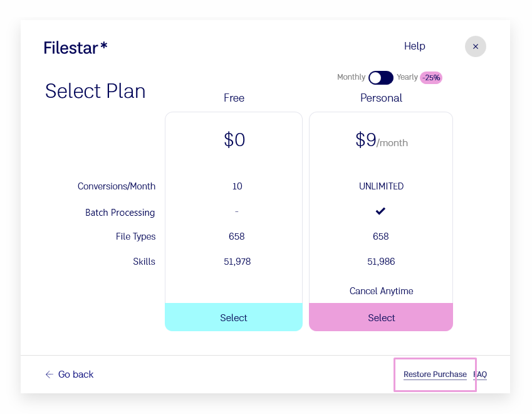Click the UNLIMITED conversions value
The height and width of the screenshot is (414, 532).
point(381,186)
